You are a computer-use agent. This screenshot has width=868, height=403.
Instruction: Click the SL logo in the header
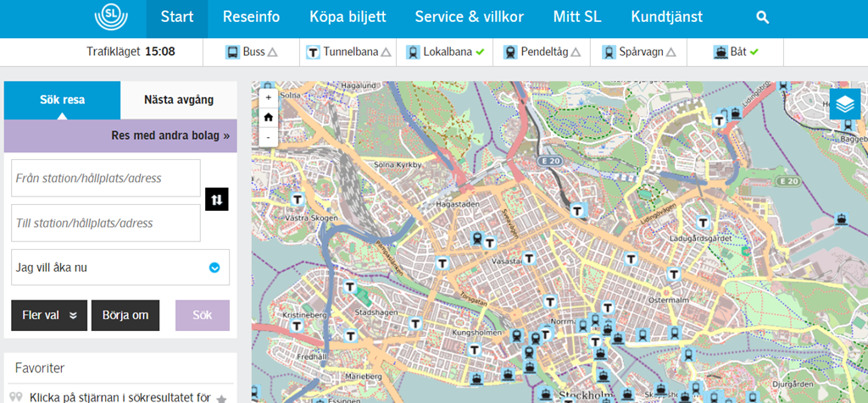coord(111,17)
